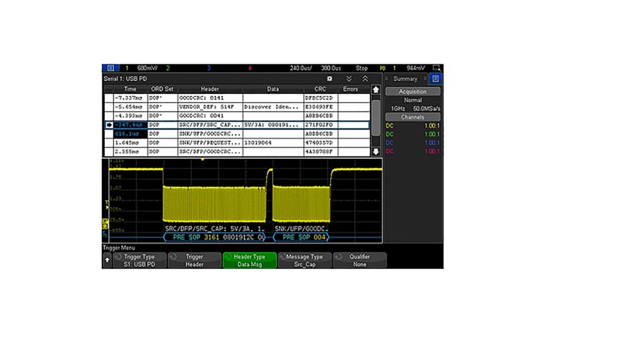Switch to the Summary tab

click(405, 78)
